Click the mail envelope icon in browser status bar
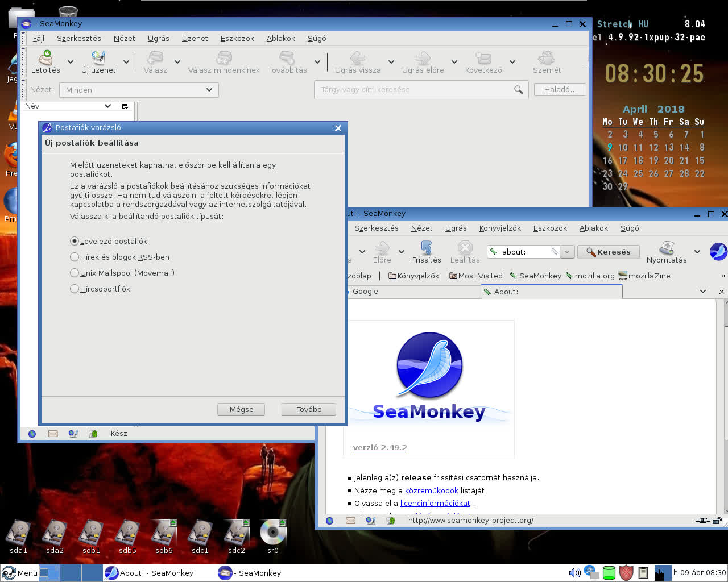 350,521
